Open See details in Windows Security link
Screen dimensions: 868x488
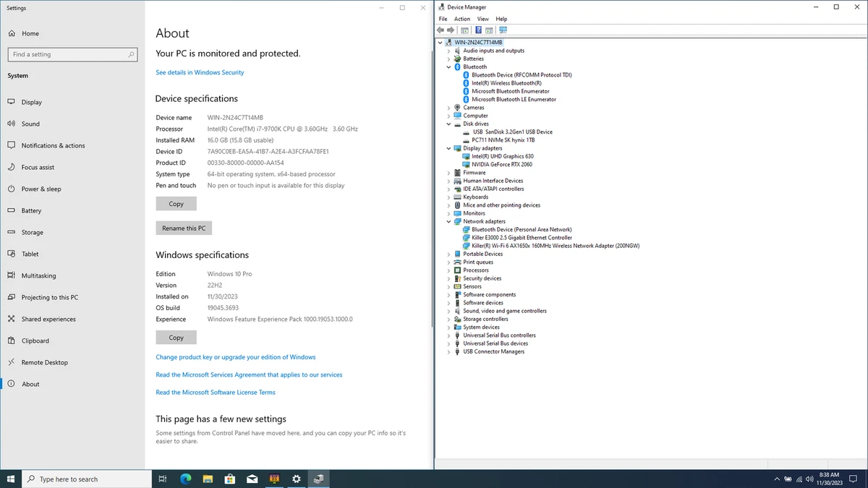coord(200,72)
